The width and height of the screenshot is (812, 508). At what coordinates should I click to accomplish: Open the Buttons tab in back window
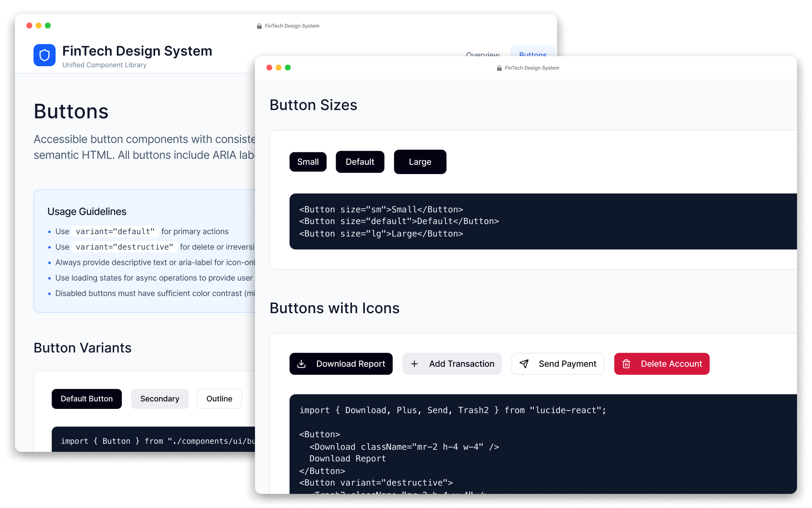[533, 51]
